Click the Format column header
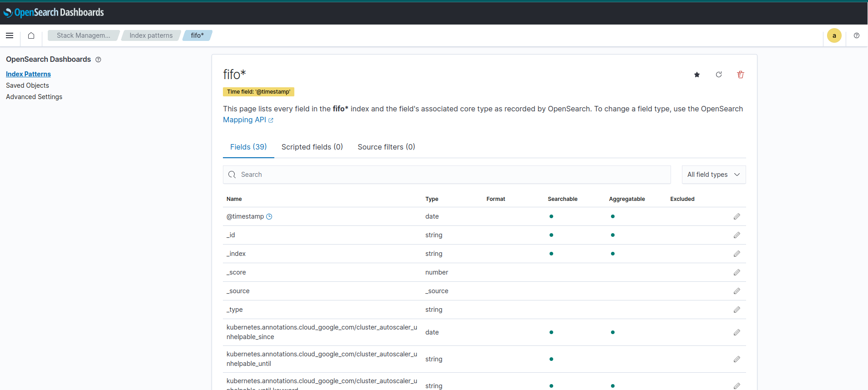The image size is (868, 390). 496,199
